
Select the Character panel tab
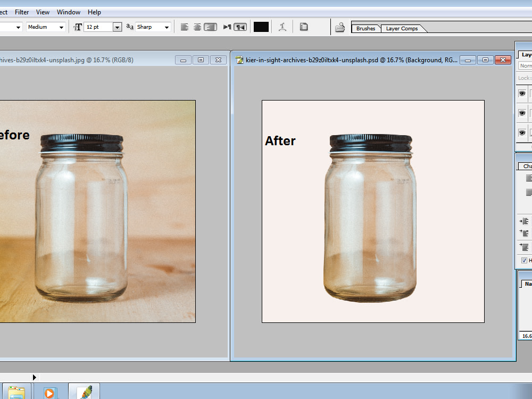(526, 166)
